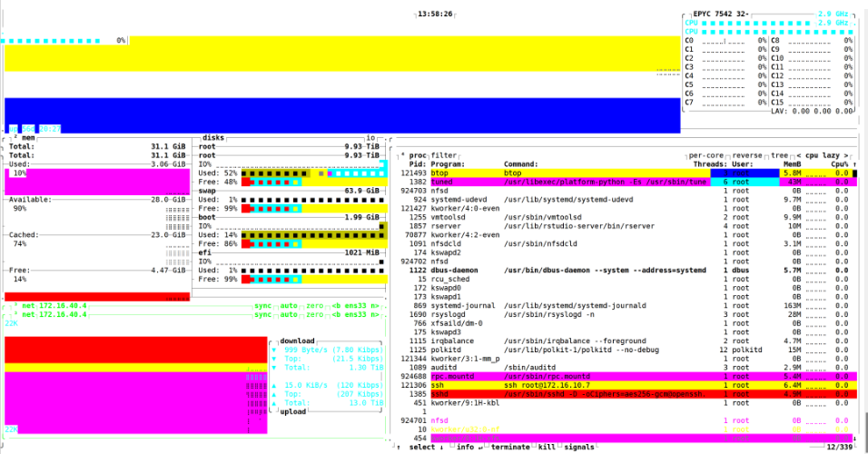This screenshot has width=868, height=454.
Task: Click the info enter-key symbol in process footer
Action: point(479,447)
